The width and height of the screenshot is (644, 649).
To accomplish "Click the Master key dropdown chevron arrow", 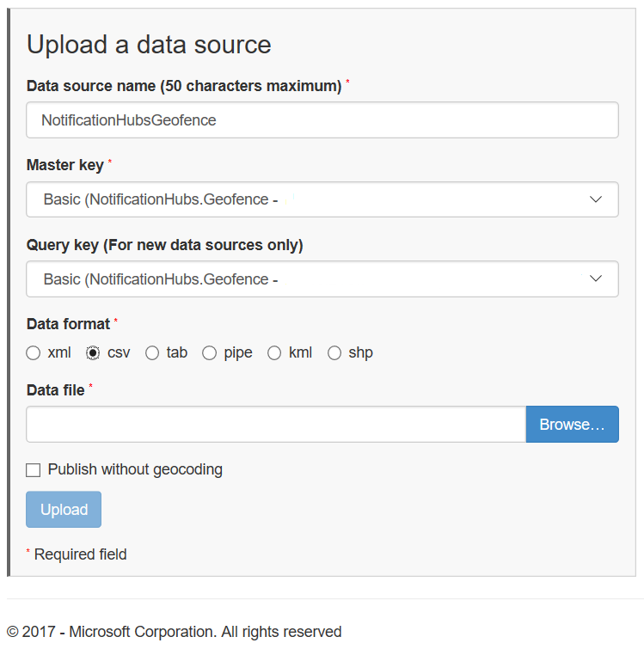I will tap(596, 199).
